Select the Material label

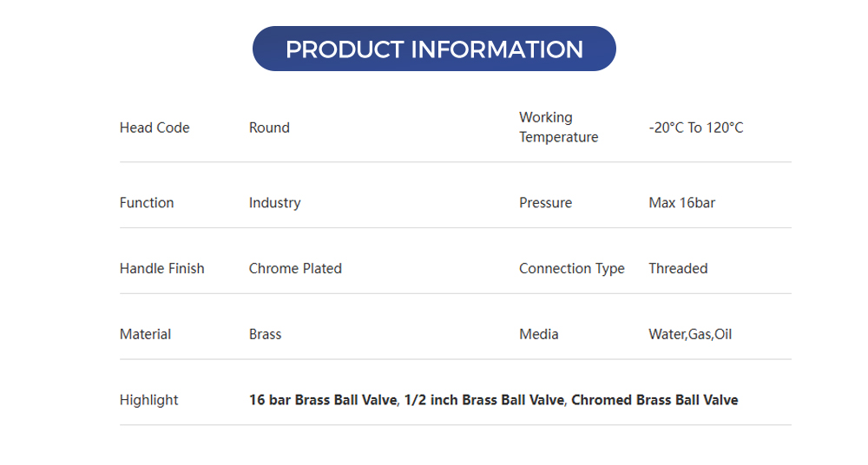pyautogui.click(x=145, y=335)
